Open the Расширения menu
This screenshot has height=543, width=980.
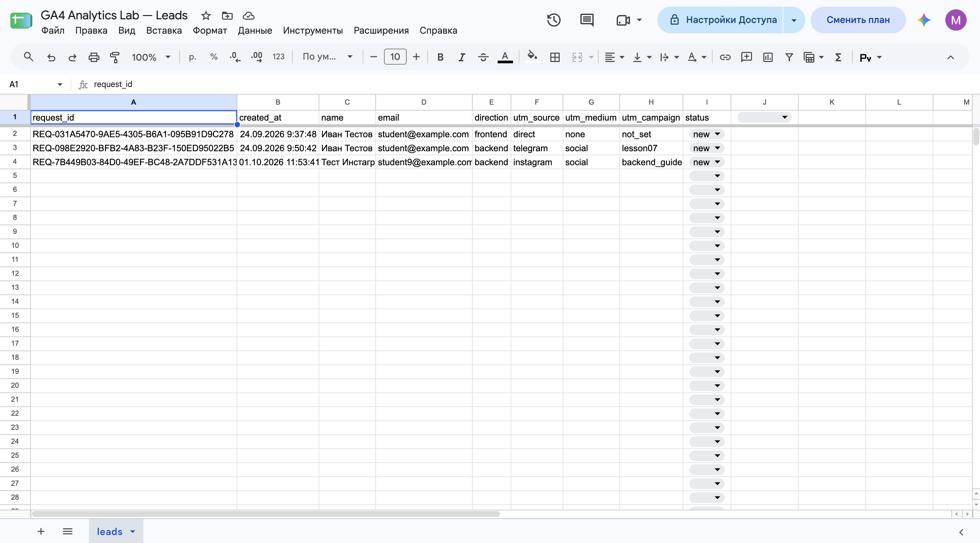tap(381, 30)
